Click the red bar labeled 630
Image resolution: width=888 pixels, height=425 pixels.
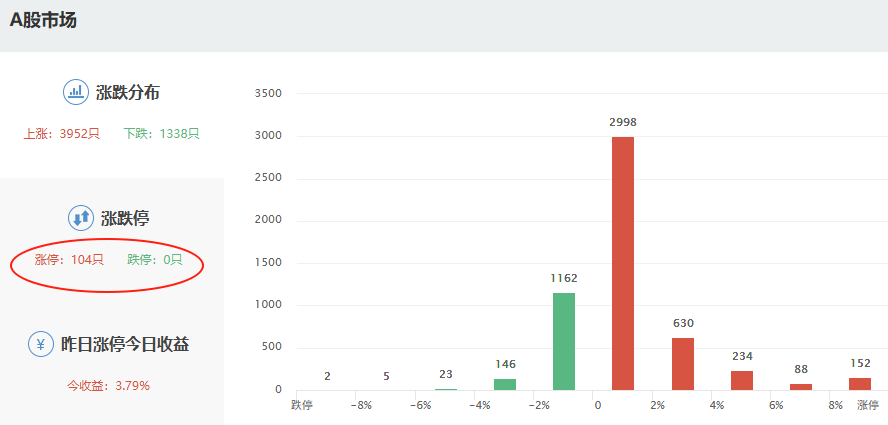pyautogui.click(x=683, y=364)
